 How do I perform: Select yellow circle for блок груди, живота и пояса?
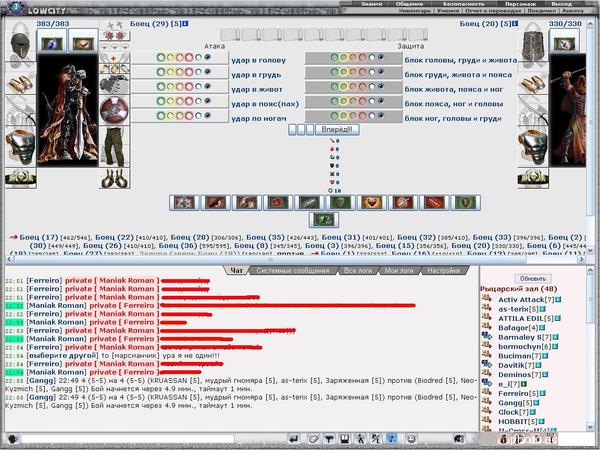pyautogui.click(x=344, y=72)
